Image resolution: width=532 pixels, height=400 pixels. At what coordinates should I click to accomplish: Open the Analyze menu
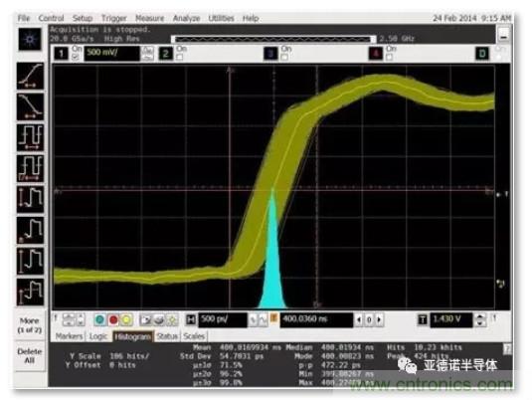186,18
